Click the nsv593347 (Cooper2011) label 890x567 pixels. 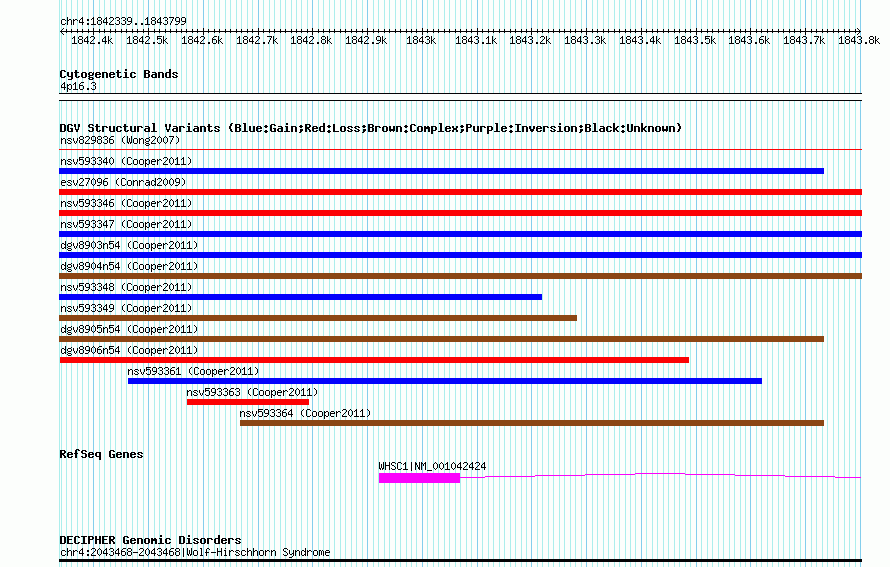[x=126, y=225]
